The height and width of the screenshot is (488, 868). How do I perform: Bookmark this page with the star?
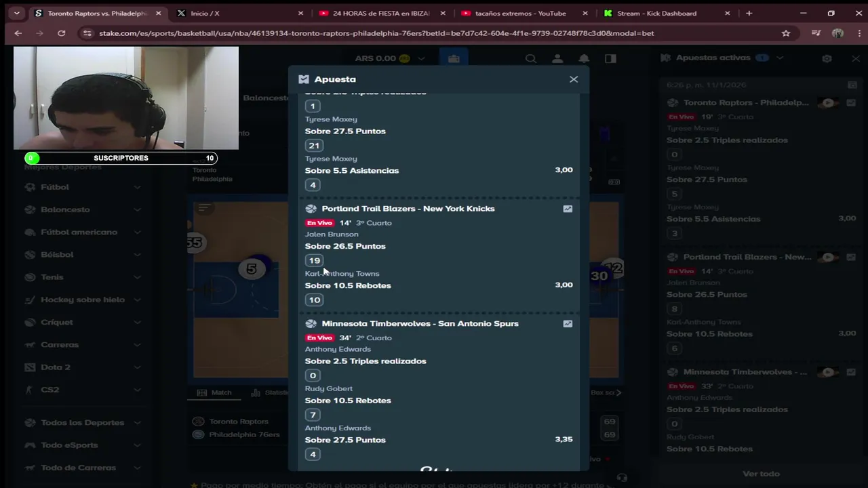click(x=786, y=33)
